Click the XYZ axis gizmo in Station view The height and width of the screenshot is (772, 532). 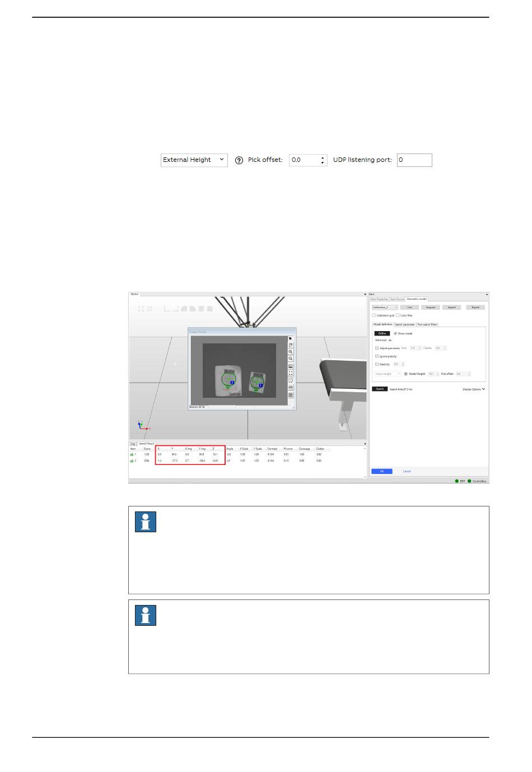[x=143, y=425]
